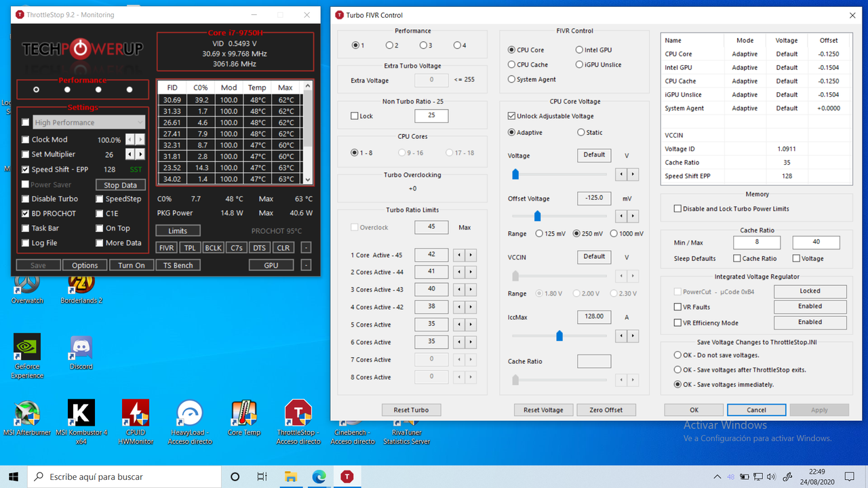Click the BCLK button
The width and height of the screenshot is (868, 488).
[x=213, y=248]
